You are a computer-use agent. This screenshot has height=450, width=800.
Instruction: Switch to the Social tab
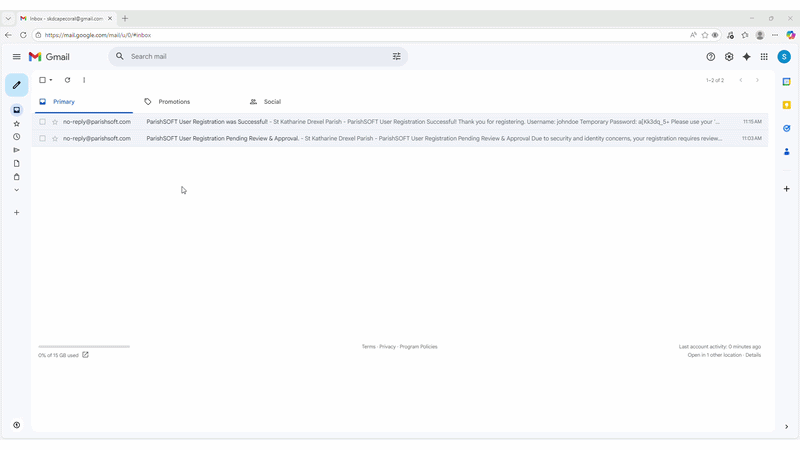(271, 102)
